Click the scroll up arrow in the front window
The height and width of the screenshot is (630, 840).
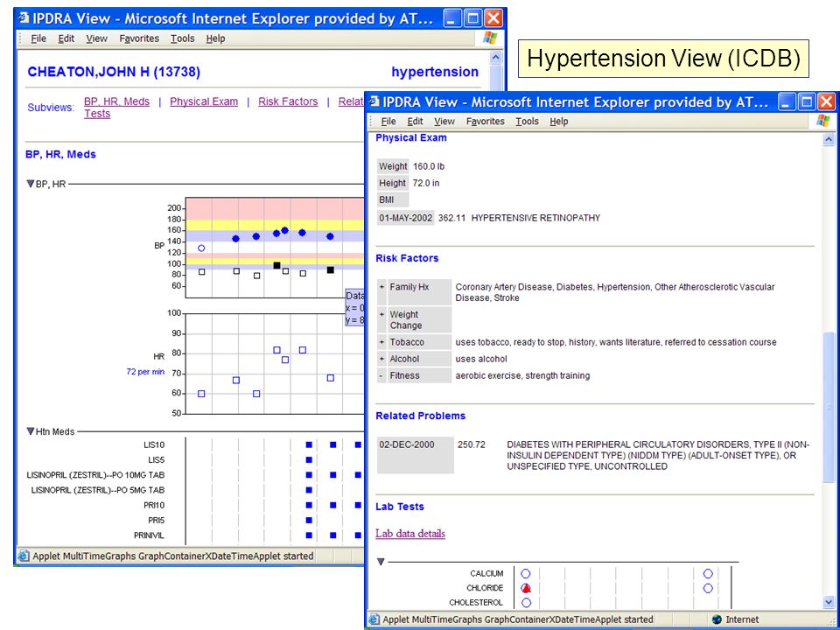pyautogui.click(x=829, y=140)
